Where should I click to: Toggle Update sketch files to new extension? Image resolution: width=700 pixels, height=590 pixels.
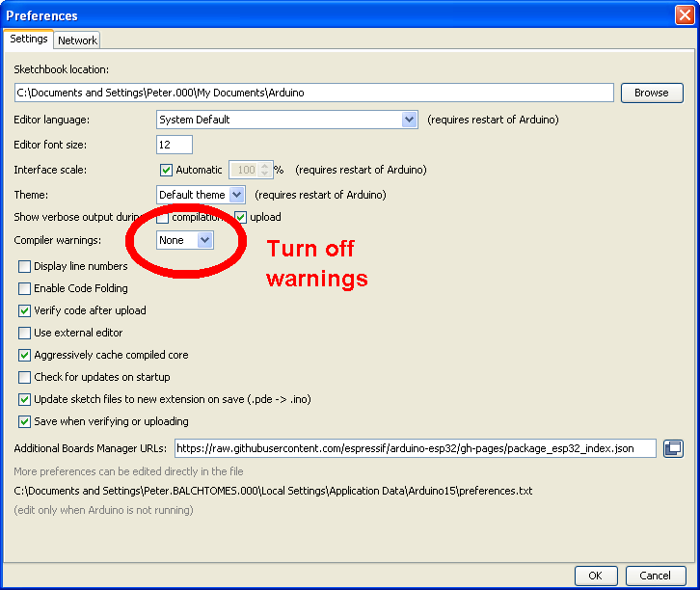24,399
